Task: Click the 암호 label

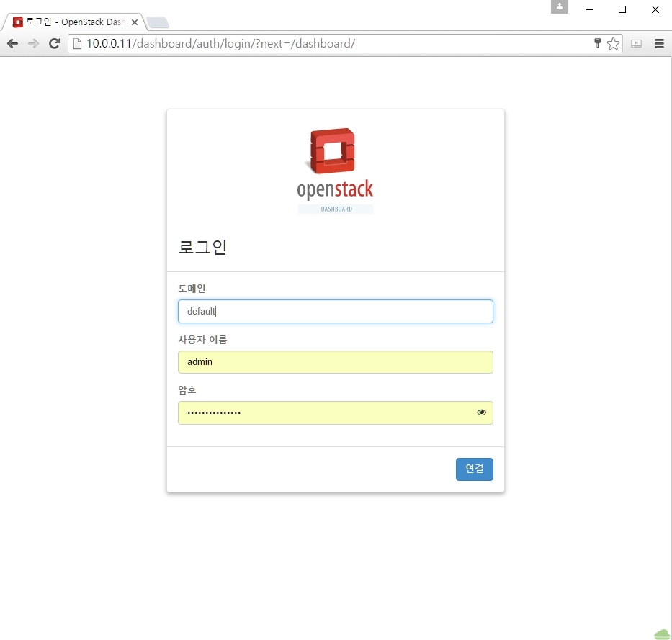Action: tap(187, 389)
